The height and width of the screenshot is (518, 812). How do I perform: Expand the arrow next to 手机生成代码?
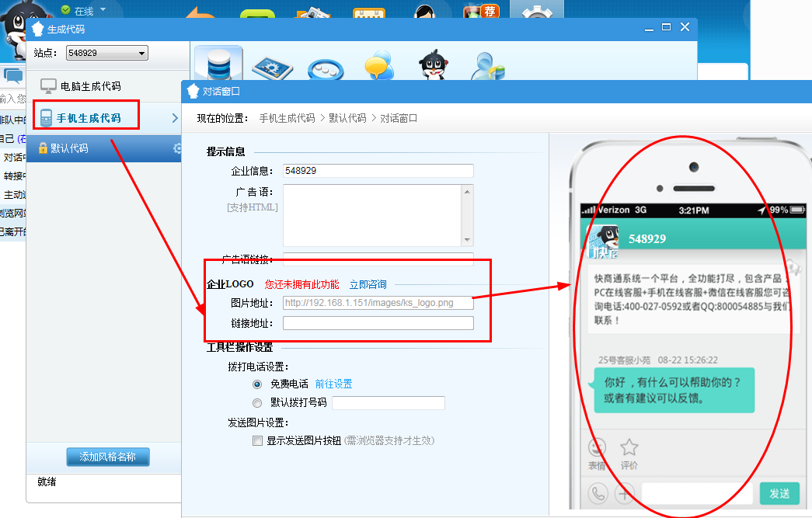(175, 118)
